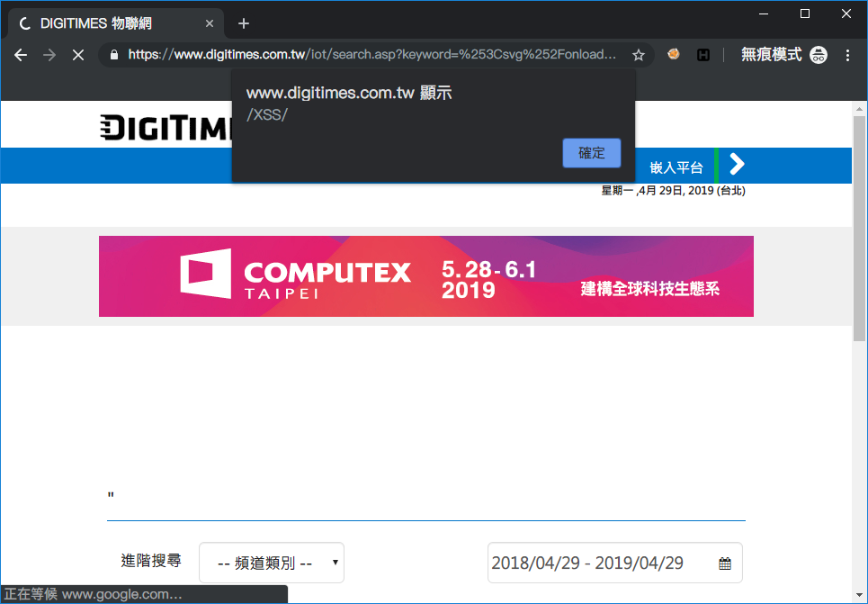This screenshot has height=604, width=868.
Task: Open the COMPUTEX Taipei 2019 banner
Action: [x=426, y=276]
